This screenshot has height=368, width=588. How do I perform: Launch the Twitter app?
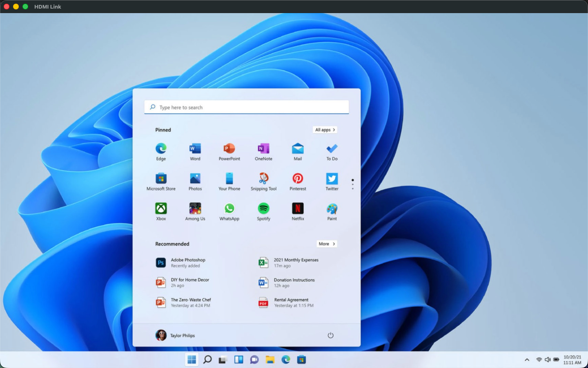332,182
